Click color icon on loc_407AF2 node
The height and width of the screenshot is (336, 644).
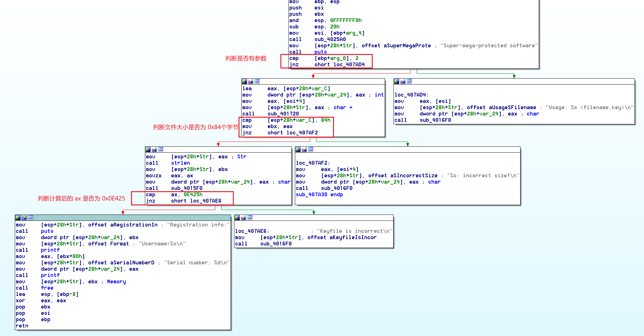(298, 150)
